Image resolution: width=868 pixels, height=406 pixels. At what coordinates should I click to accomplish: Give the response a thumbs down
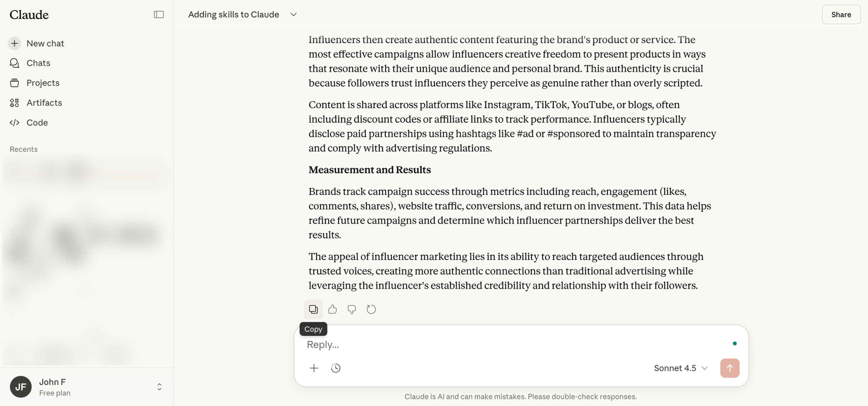pos(352,309)
